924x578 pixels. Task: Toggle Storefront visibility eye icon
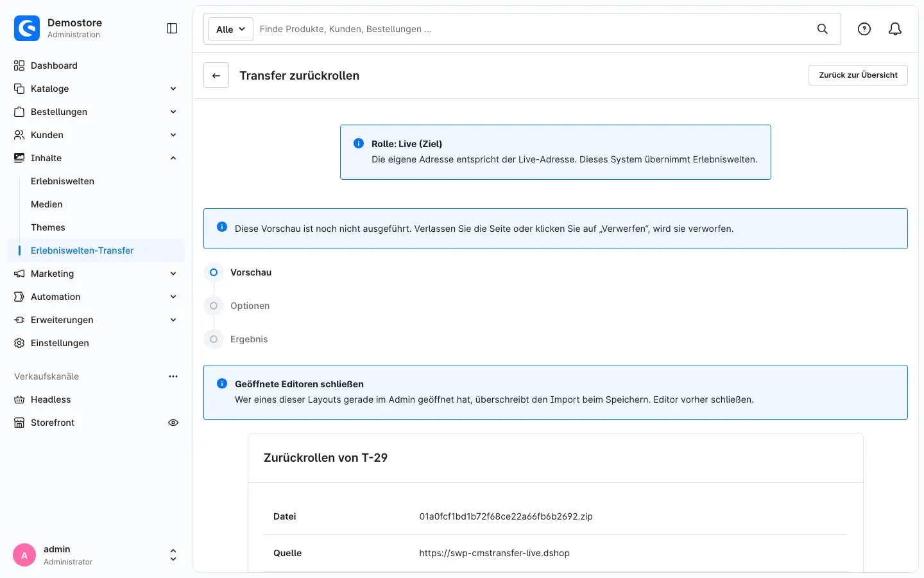pyautogui.click(x=173, y=423)
